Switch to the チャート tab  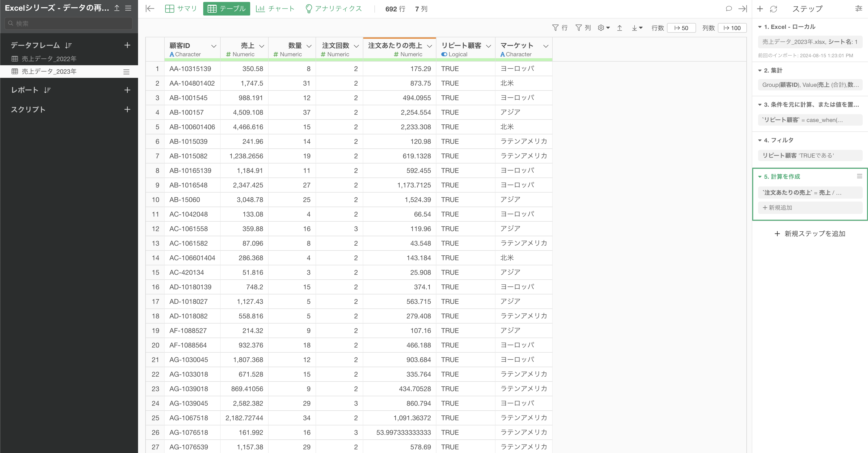tap(275, 9)
